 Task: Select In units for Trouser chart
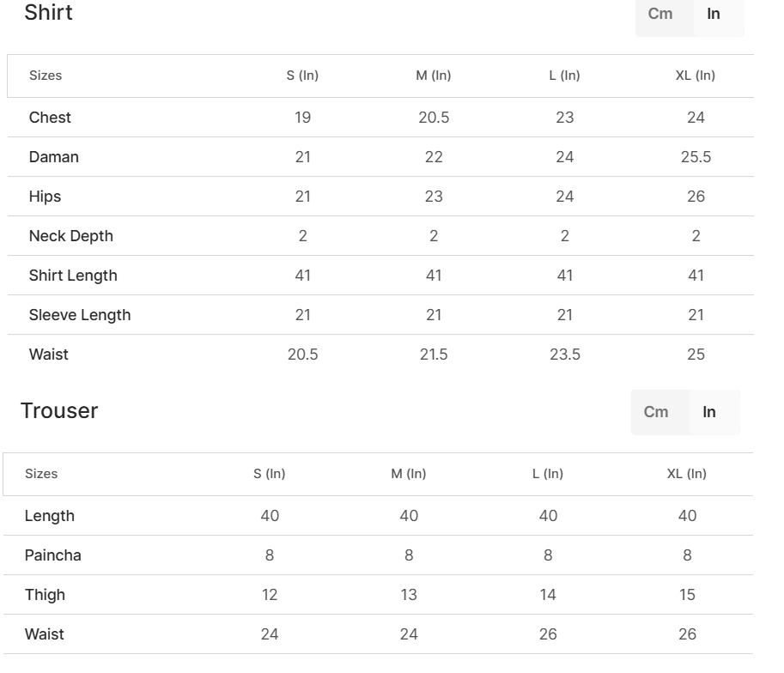tap(709, 412)
